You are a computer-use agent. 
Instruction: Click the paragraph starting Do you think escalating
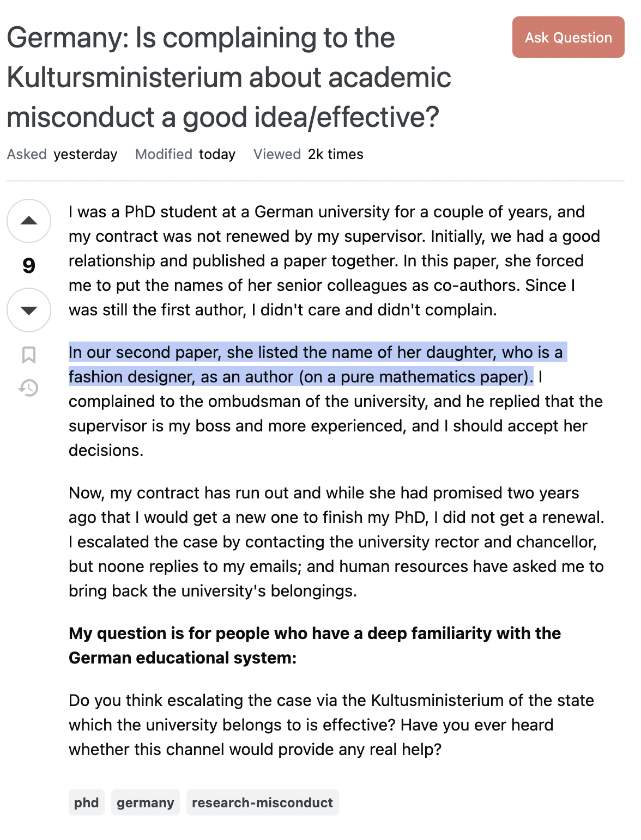(331, 725)
